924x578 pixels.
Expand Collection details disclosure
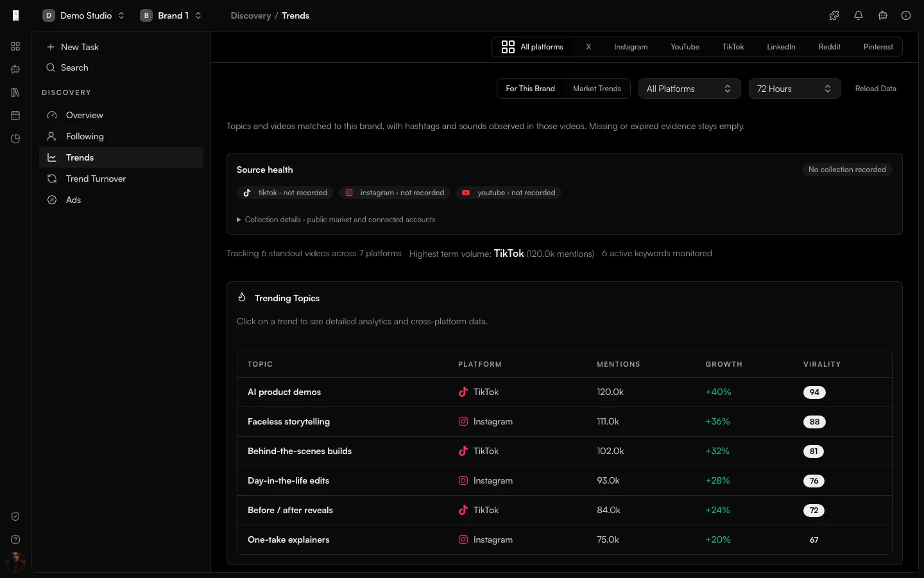coord(336,220)
